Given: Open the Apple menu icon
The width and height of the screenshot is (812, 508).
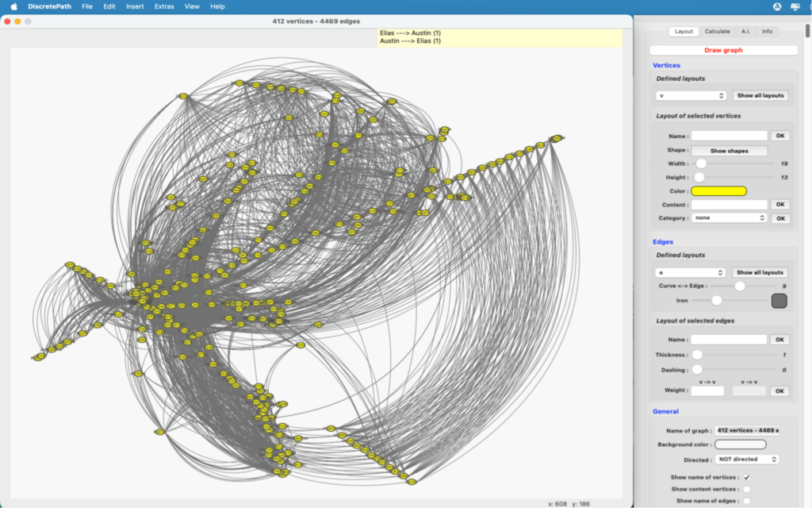Looking at the screenshot, I should tap(13, 6).
